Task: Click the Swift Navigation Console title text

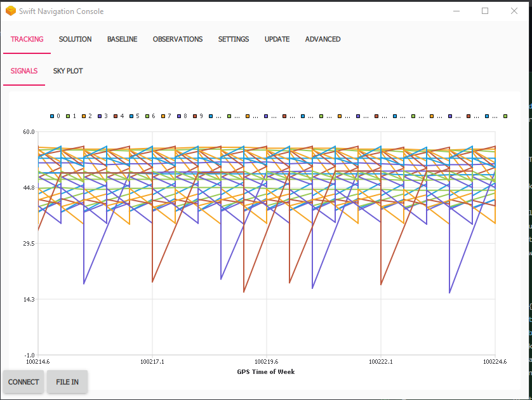Action: [62, 11]
